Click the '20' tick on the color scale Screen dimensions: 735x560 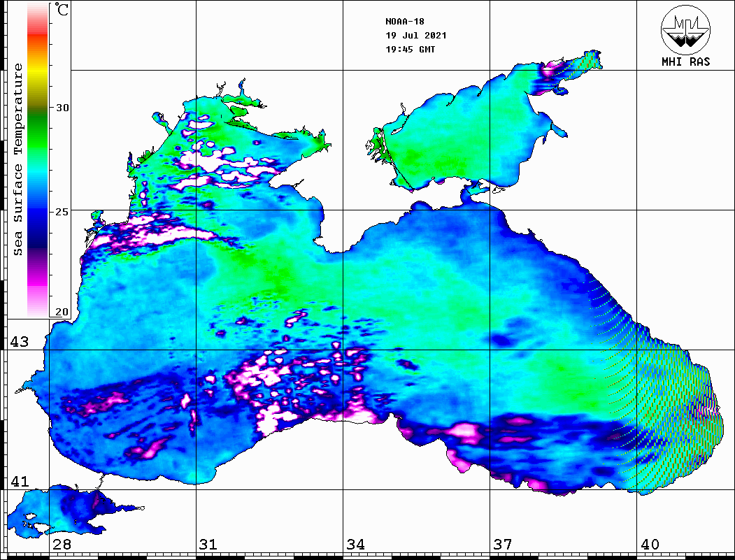point(62,312)
